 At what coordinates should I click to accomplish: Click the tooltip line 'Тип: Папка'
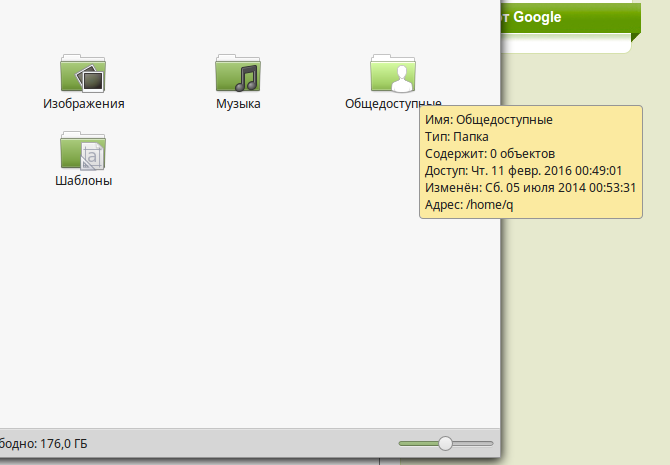(457, 137)
